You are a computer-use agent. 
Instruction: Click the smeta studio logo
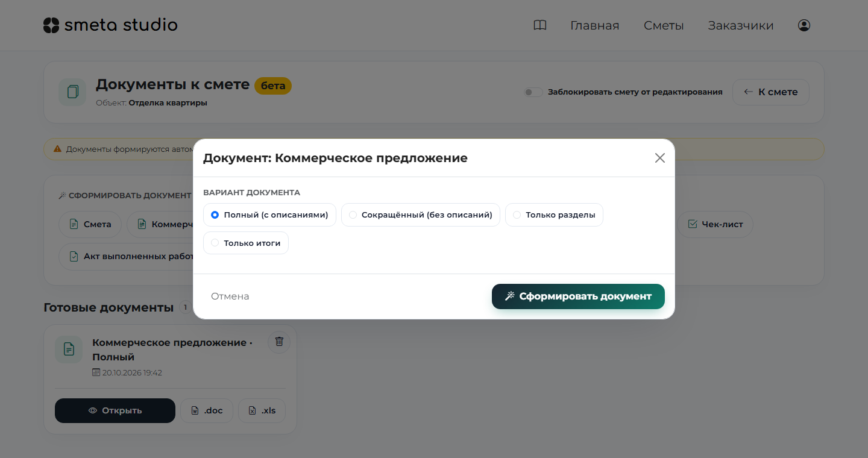[x=110, y=25]
